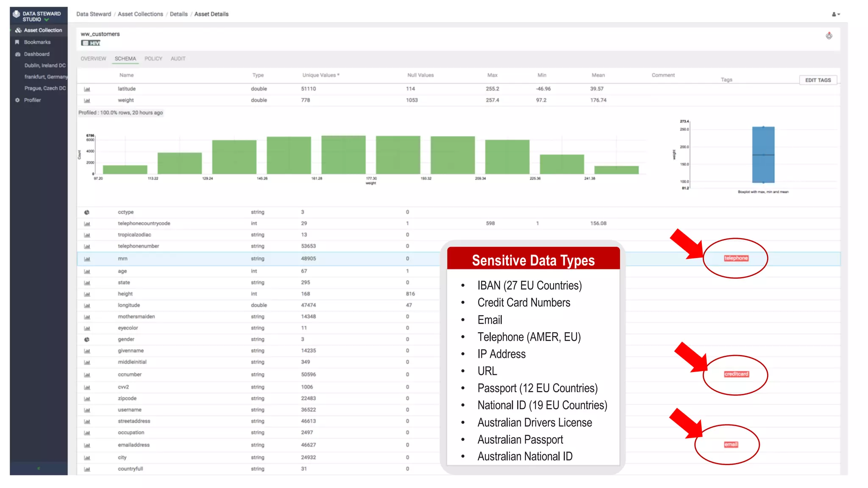Click pie icon of gender row
This screenshot has height=488, width=868.
tap(87, 340)
